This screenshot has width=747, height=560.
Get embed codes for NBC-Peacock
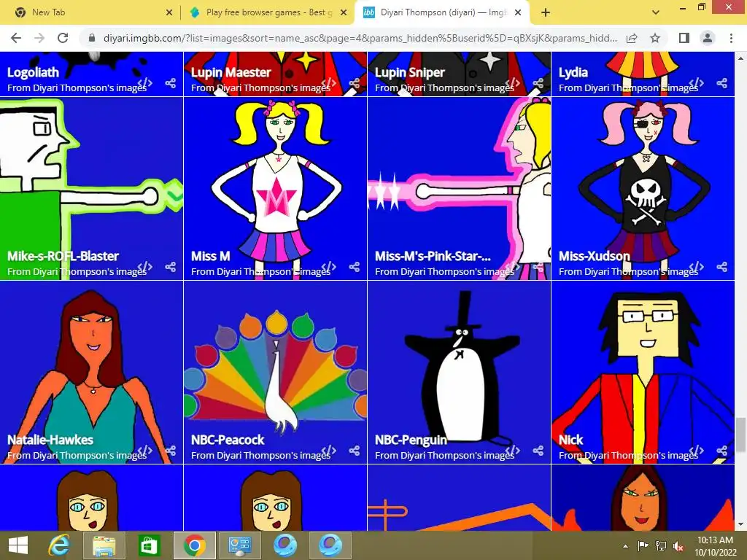pos(329,451)
